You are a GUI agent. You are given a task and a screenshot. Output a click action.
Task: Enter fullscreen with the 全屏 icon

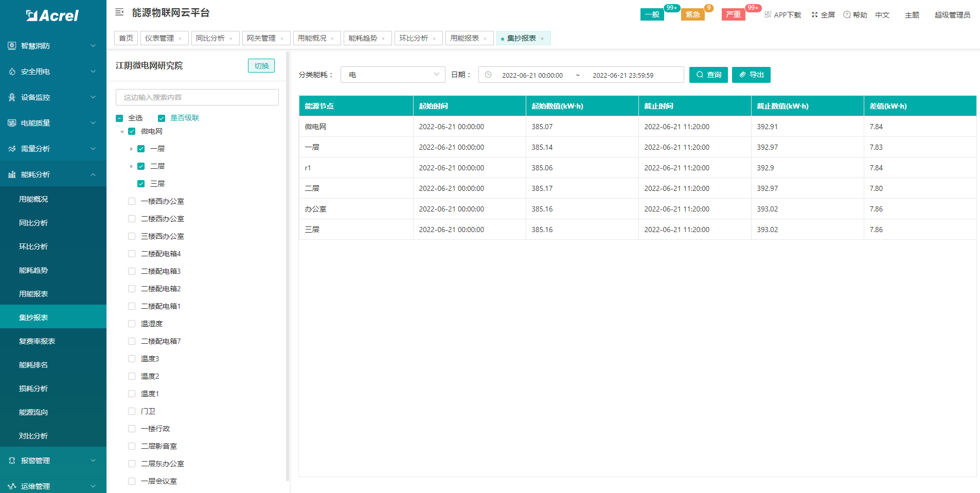point(814,15)
